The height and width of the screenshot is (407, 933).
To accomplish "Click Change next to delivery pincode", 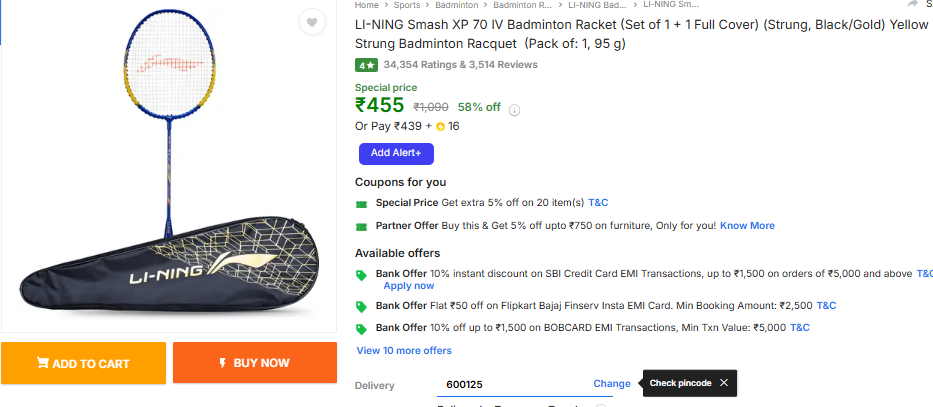I will (x=612, y=384).
